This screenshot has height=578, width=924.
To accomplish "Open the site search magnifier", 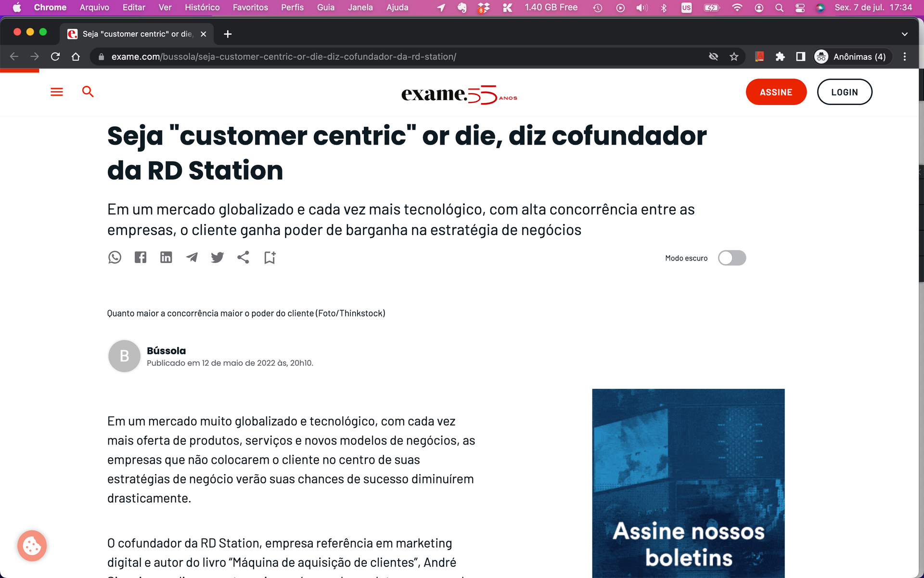I will (x=88, y=92).
